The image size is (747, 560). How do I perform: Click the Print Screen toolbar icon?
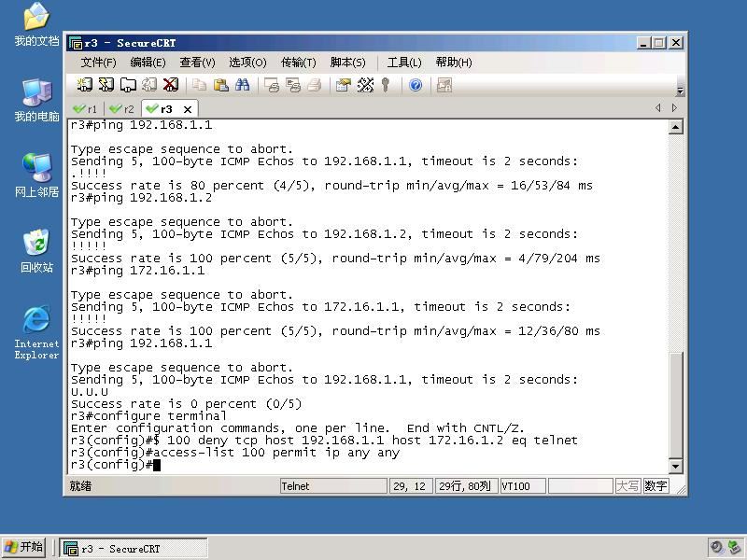coord(272,85)
